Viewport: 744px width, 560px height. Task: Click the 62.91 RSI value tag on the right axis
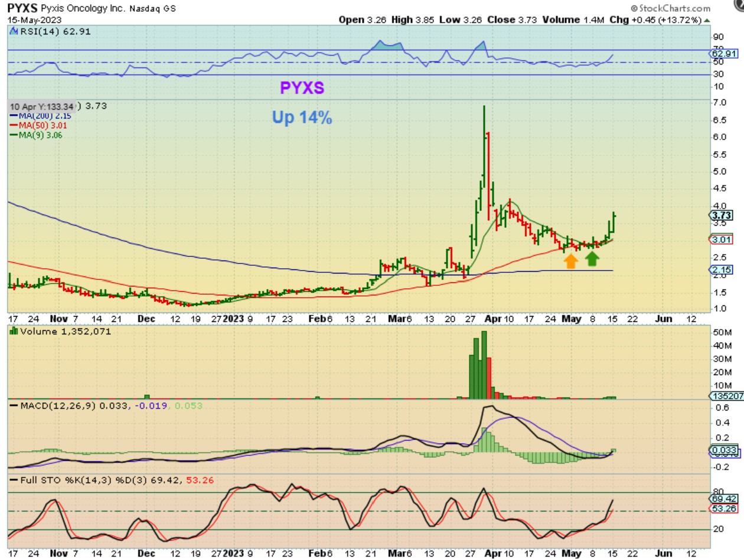pos(723,53)
